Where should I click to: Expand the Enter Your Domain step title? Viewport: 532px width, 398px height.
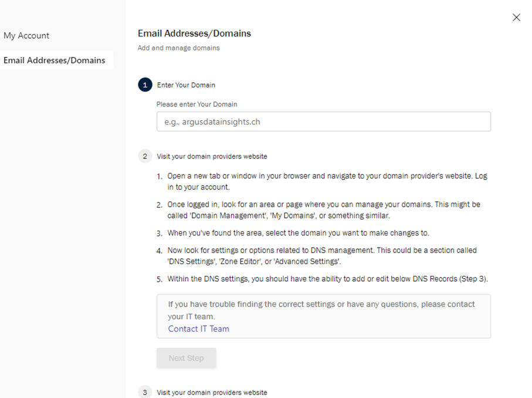click(x=186, y=85)
